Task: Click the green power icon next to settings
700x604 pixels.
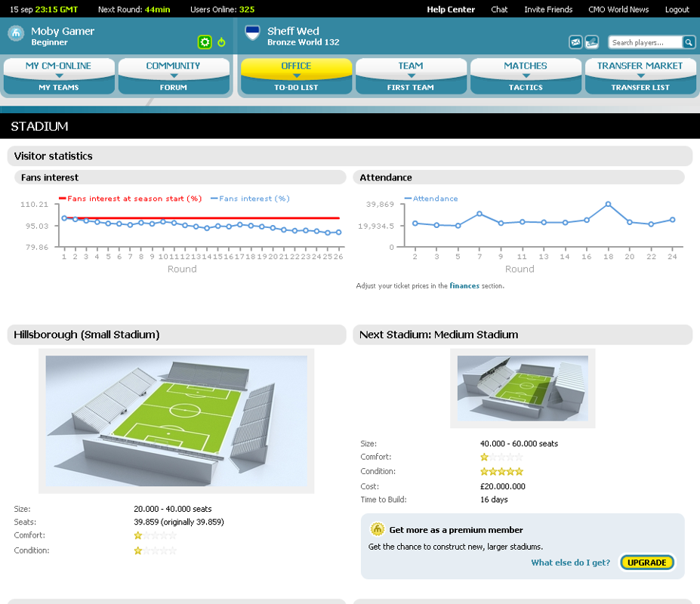Action: pyautogui.click(x=220, y=42)
